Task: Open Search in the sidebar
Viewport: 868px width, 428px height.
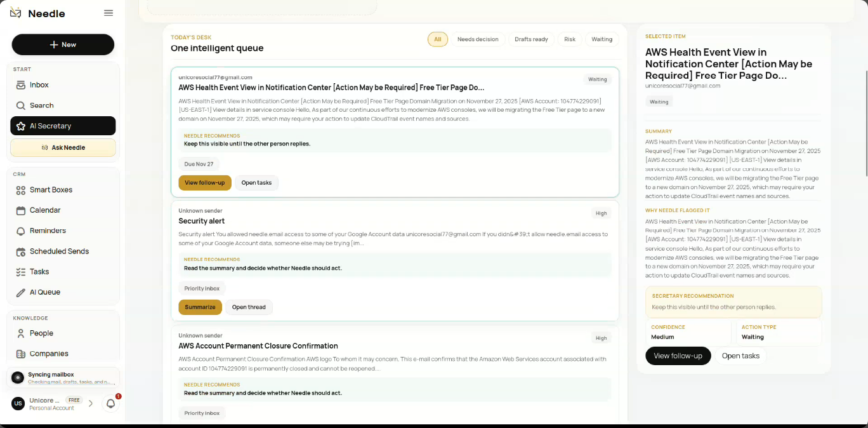Action: pos(63,105)
